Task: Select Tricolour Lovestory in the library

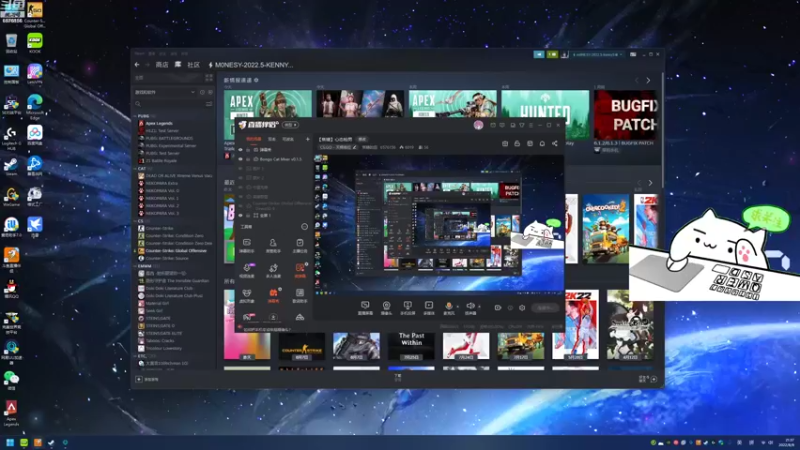Action: pos(163,348)
